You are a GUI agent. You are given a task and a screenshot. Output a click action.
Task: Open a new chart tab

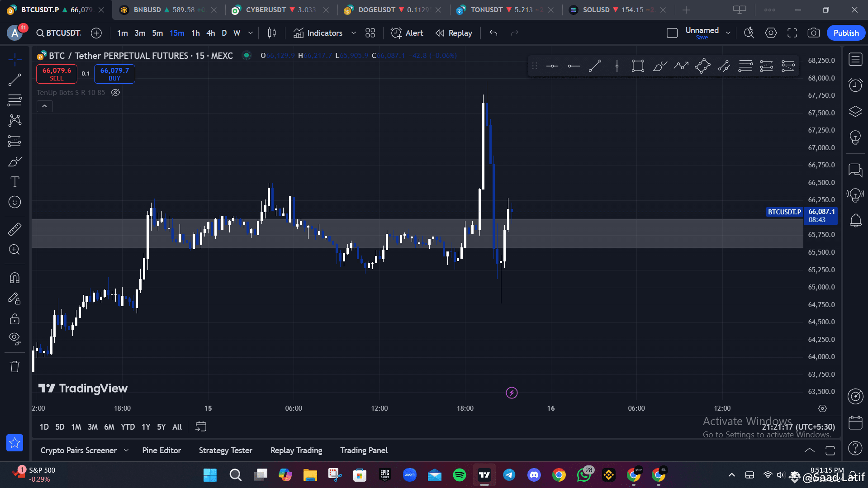(x=686, y=10)
